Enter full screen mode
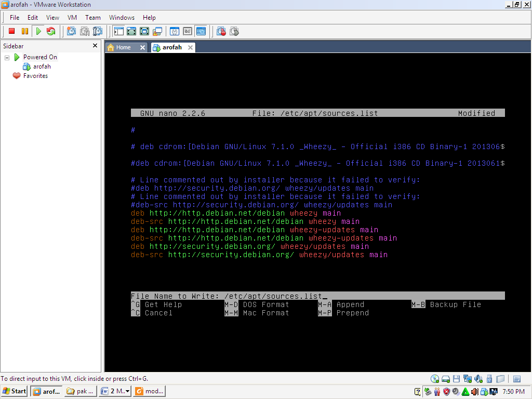The image size is (532, 399). point(132,31)
